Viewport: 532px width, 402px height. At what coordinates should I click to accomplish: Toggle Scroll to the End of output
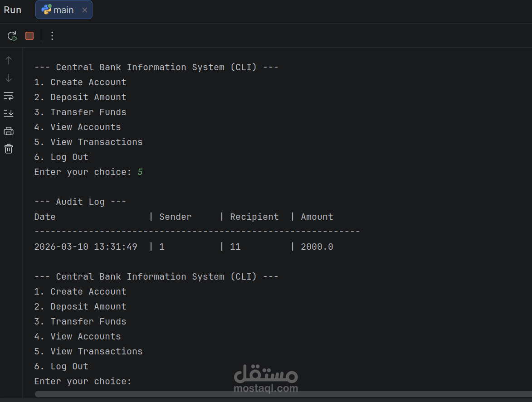(x=9, y=113)
